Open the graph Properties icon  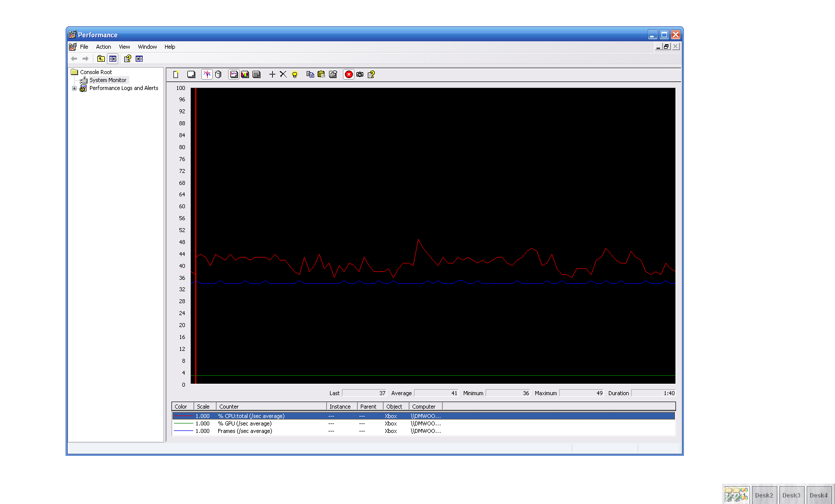[x=333, y=75]
